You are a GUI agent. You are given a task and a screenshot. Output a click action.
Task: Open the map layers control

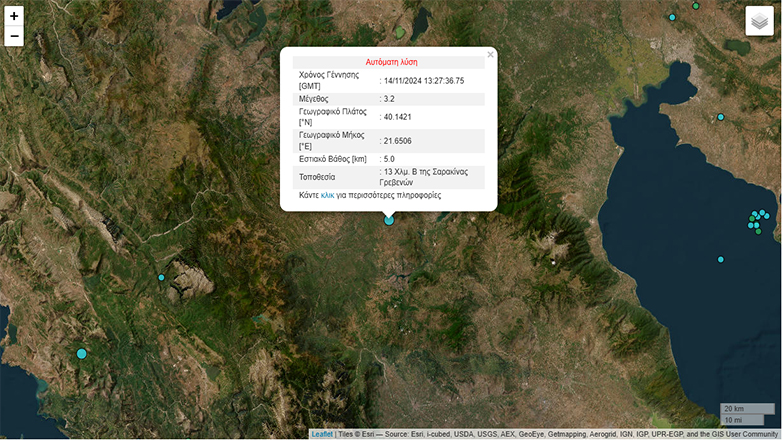[759, 21]
